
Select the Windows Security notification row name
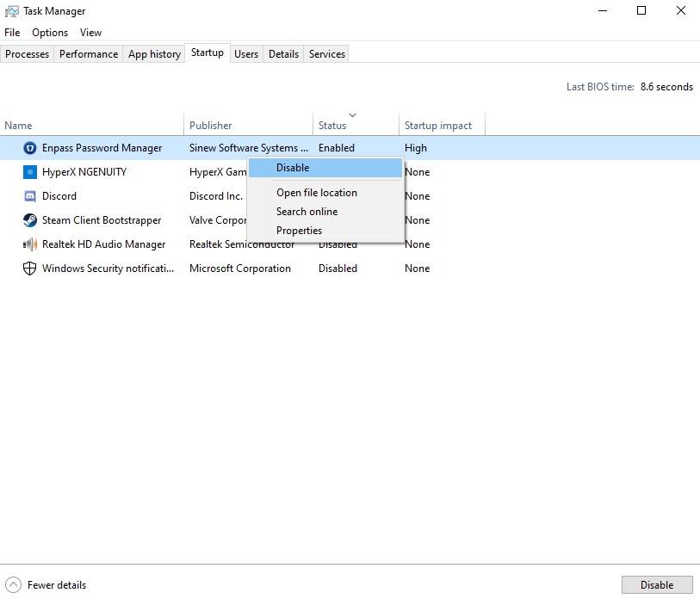click(108, 269)
